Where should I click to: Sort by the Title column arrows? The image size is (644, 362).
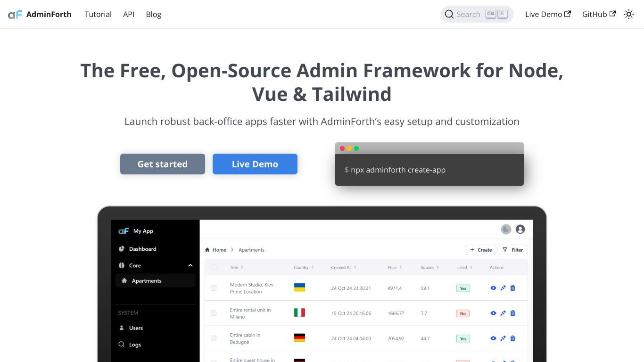pos(242,267)
